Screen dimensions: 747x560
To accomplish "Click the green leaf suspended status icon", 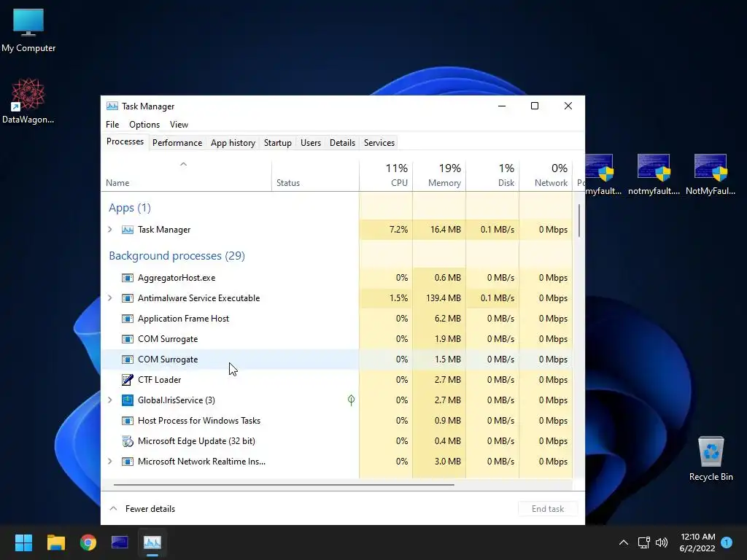I will point(351,400).
